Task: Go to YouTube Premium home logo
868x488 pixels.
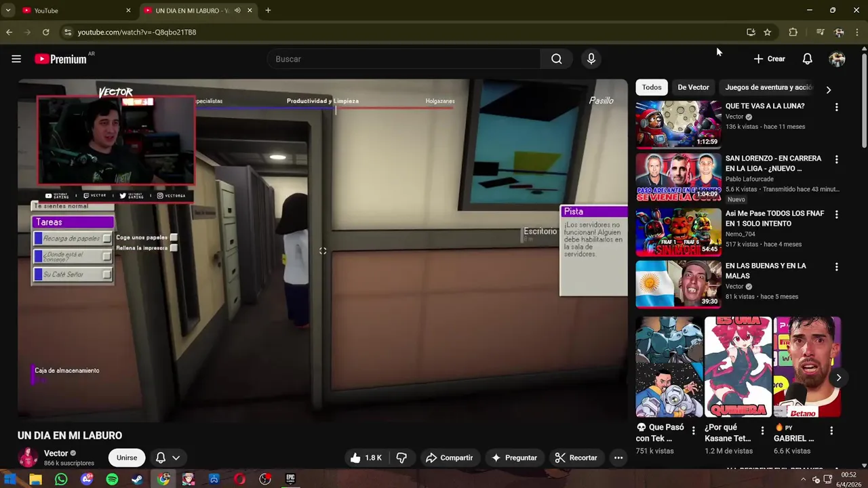Action: point(61,59)
